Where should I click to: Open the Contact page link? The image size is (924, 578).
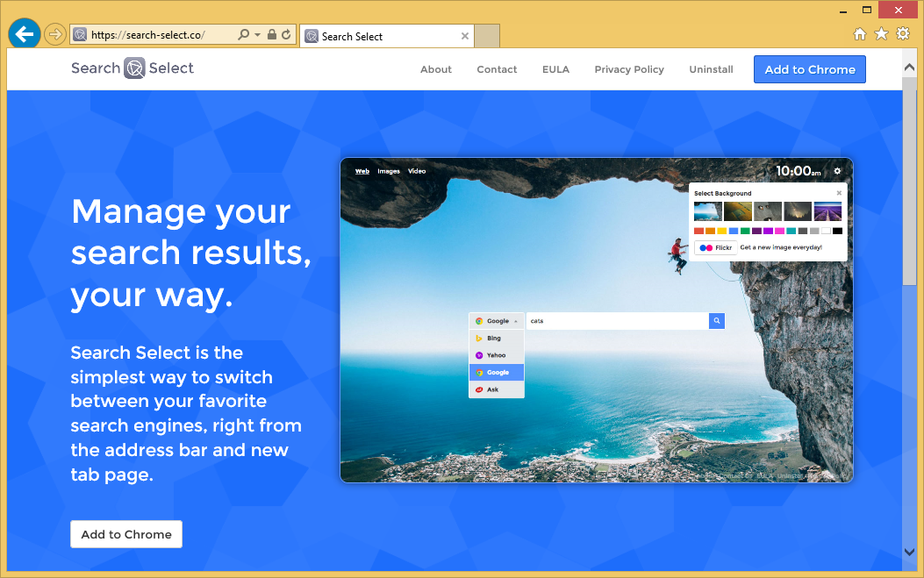[x=497, y=69]
